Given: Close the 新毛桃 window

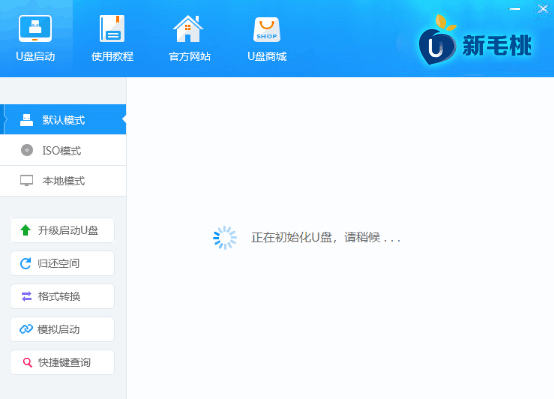Looking at the screenshot, I should point(543,9).
